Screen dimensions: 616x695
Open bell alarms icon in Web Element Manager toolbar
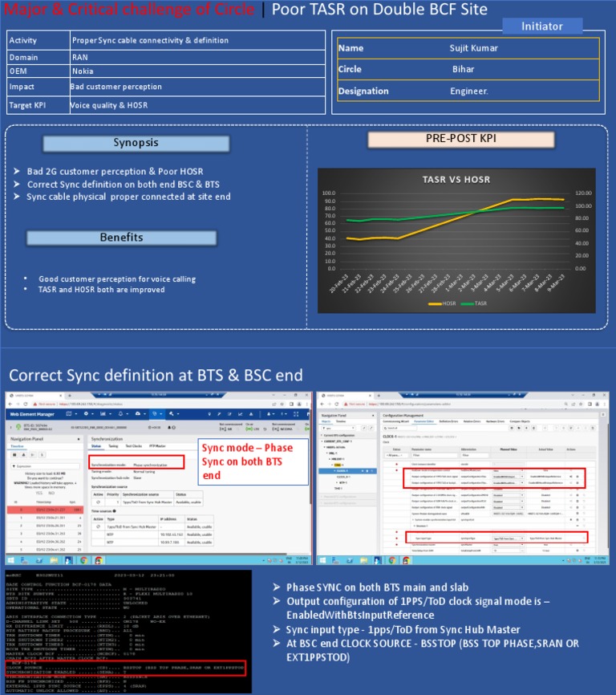[x=120, y=413]
